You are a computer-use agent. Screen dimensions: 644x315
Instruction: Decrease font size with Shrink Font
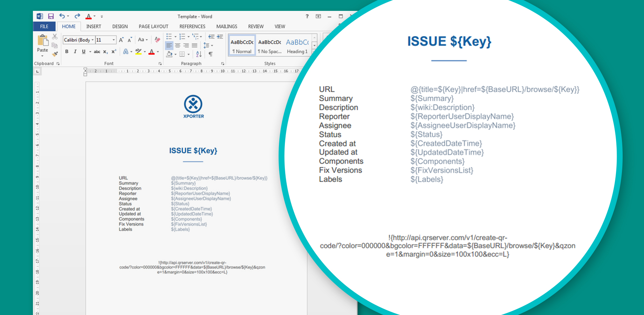pyautogui.click(x=129, y=40)
